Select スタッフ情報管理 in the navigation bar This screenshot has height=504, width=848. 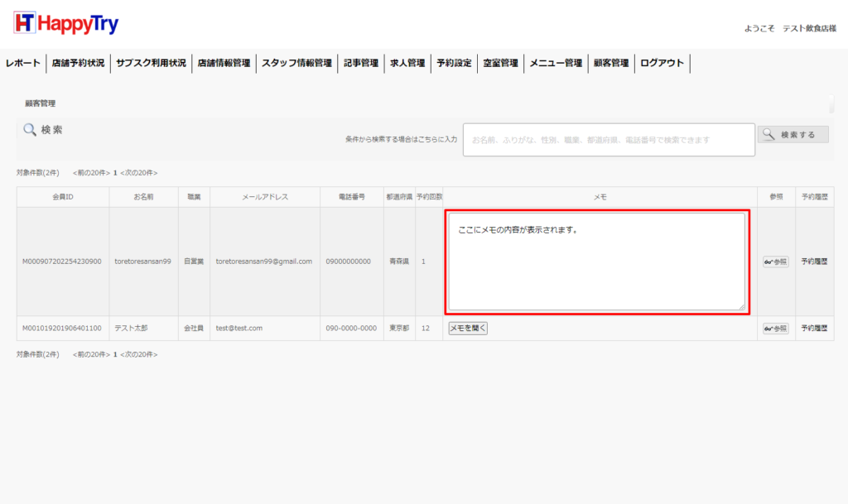[x=296, y=63]
